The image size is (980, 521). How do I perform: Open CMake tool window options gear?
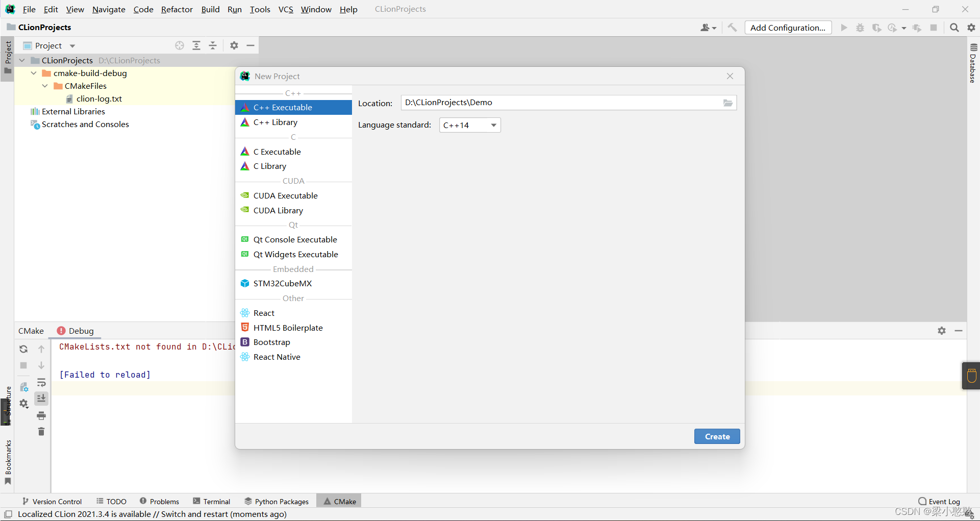tap(942, 331)
